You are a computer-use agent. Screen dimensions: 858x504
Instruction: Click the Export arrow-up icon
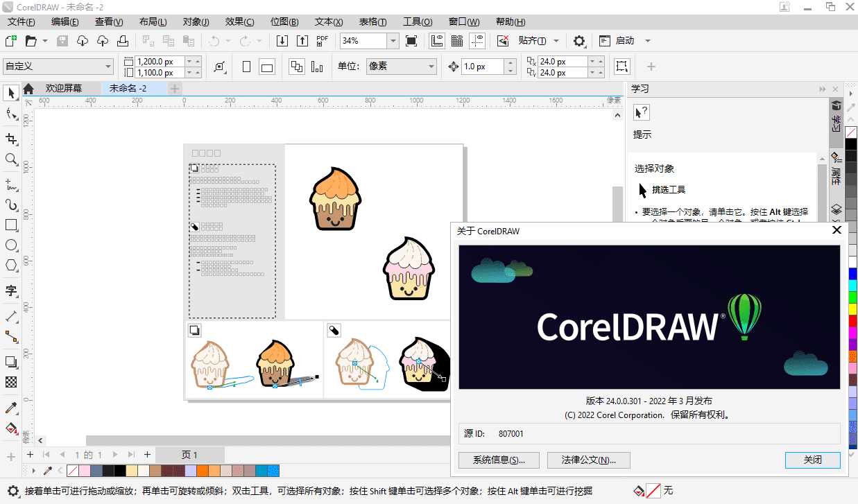302,41
